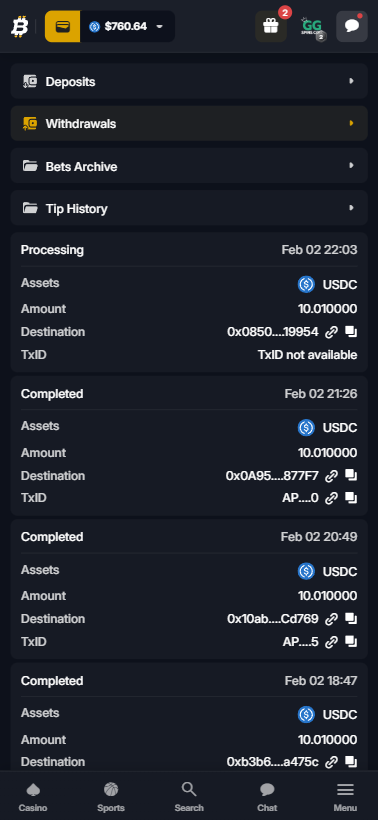Image resolution: width=378 pixels, height=820 pixels.
Task: Click the timestamp Feb 02 18:47
Action: [x=321, y=681]
